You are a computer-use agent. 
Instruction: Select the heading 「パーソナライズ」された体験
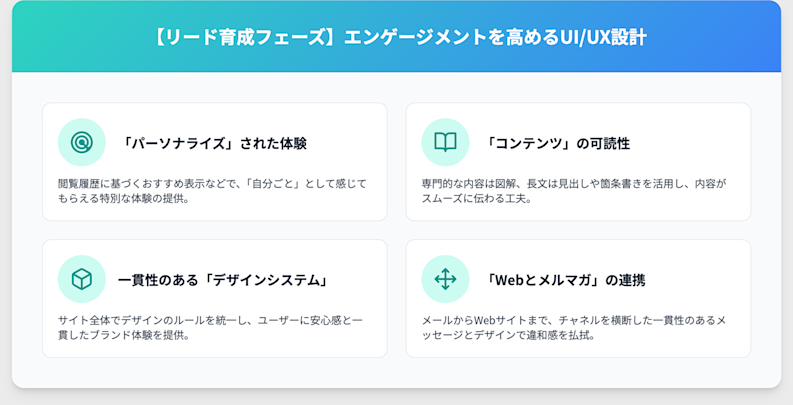click(x=213, y=143)
